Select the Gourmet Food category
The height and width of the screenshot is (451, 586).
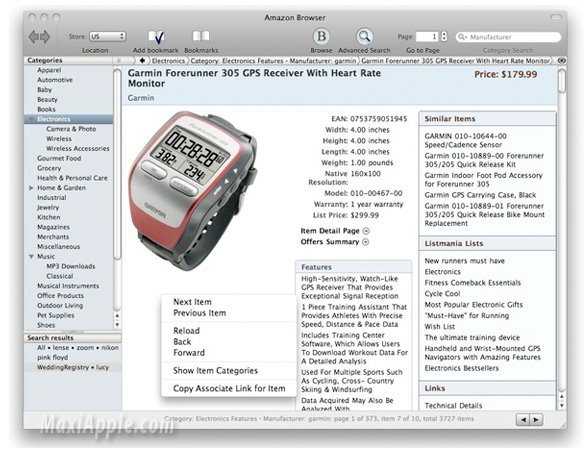click(59, 158)
